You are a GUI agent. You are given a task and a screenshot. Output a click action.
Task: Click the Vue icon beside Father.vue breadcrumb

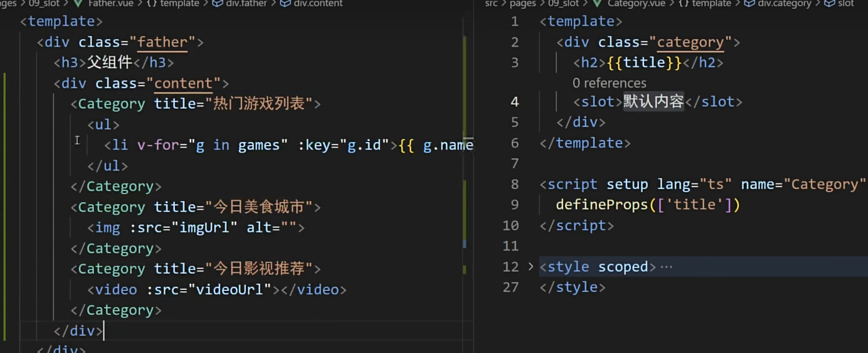[79, 4]
